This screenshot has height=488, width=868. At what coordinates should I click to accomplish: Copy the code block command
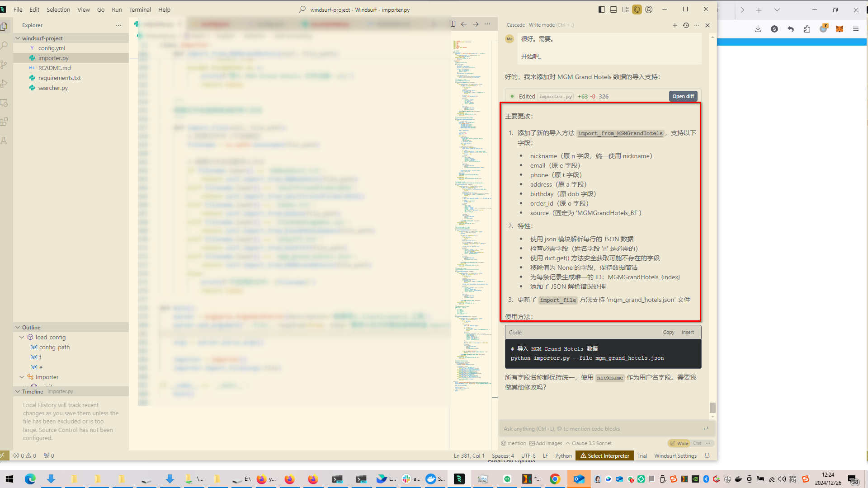pyautogui.click(x=668, y=332)
